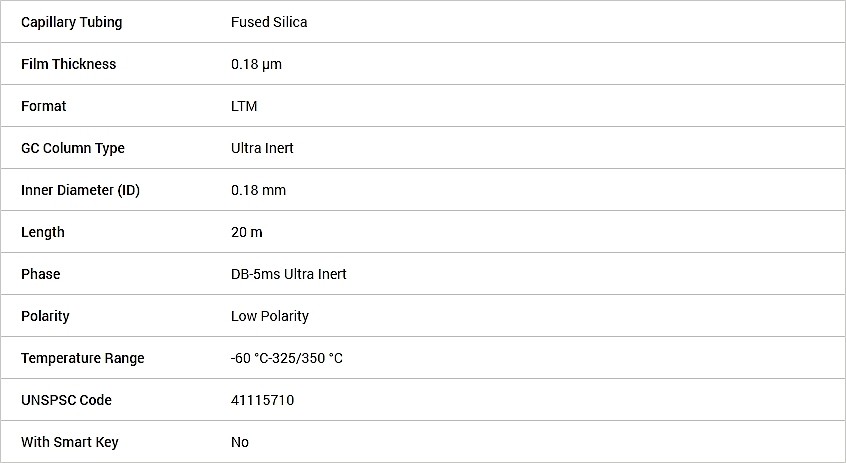
Task: Click the Ultra Inert column type value
Action: tap(262, 148)
